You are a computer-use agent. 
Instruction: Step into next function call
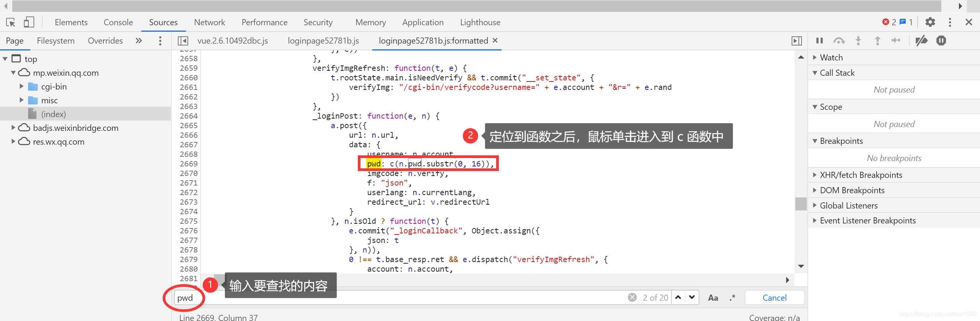pyautogui.click(x=858, y=41)
